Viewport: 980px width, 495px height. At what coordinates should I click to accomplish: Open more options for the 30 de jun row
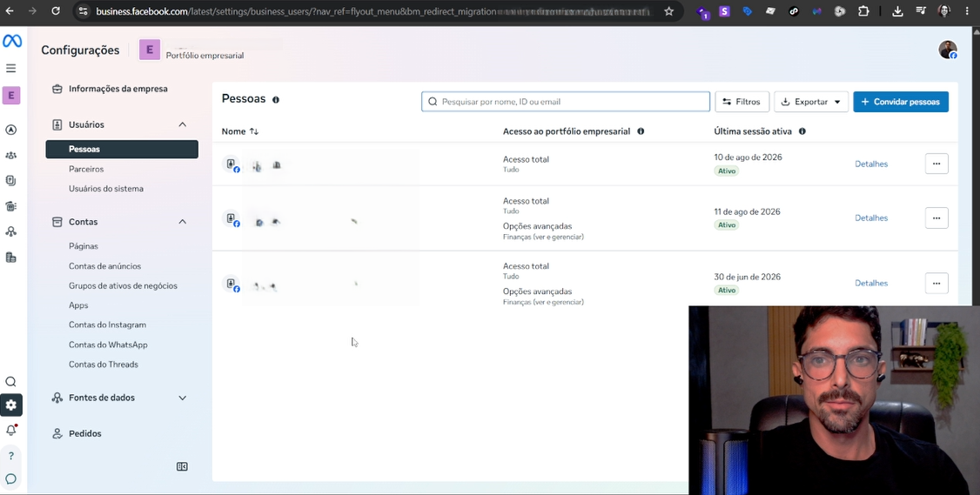pyautogui.click(x=936, y=283)
